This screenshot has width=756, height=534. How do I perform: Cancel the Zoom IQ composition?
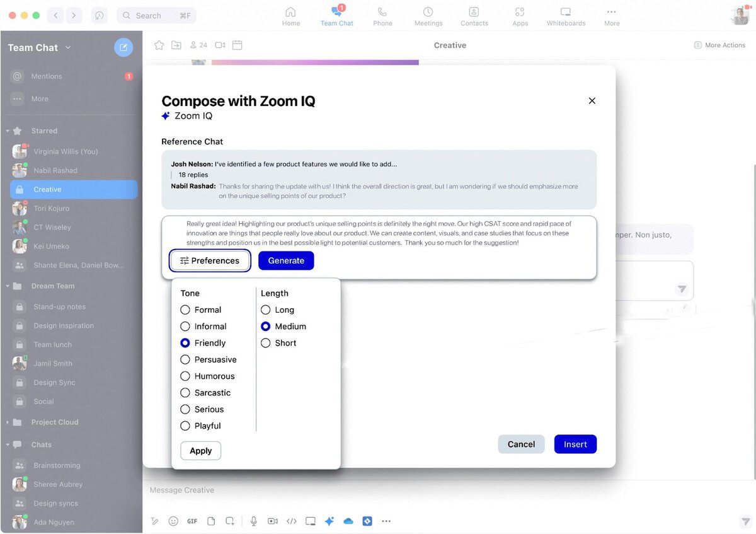coord(521,444)
